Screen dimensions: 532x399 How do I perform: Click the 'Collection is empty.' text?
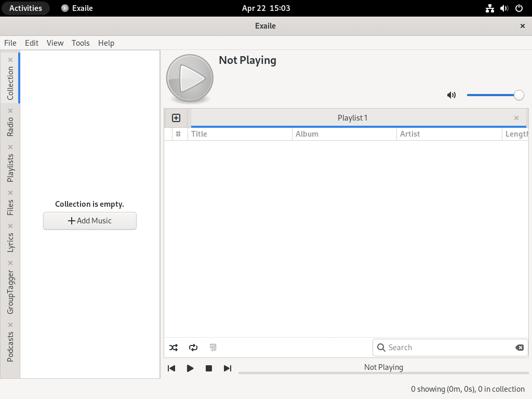(89, 204)
